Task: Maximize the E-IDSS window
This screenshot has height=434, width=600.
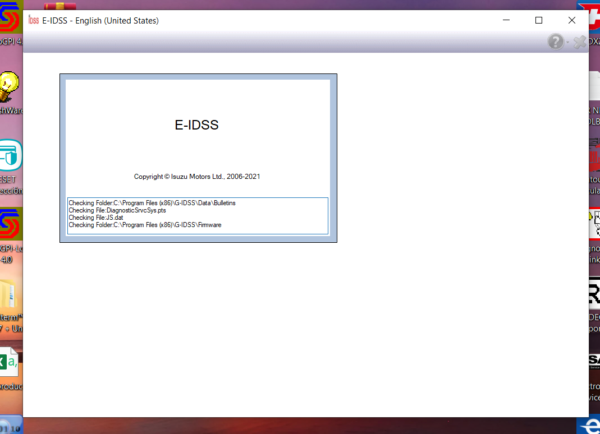Action: click(539, 20)
